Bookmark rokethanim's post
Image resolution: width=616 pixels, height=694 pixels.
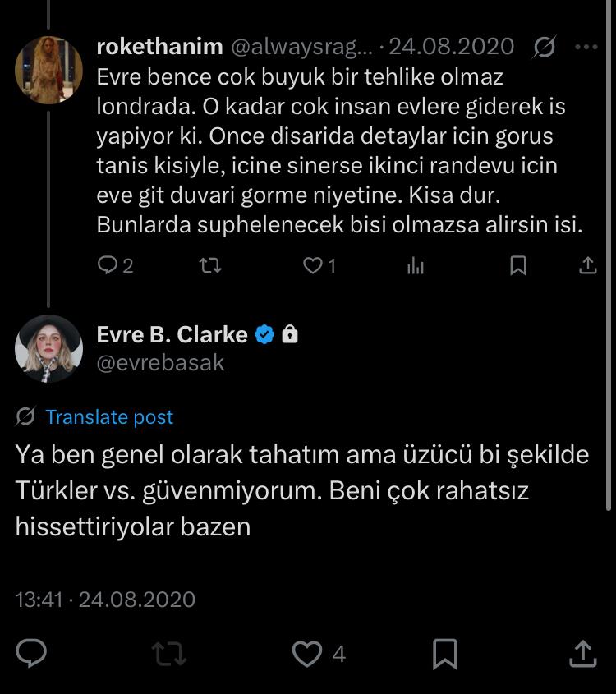click(x=518, y=265)
